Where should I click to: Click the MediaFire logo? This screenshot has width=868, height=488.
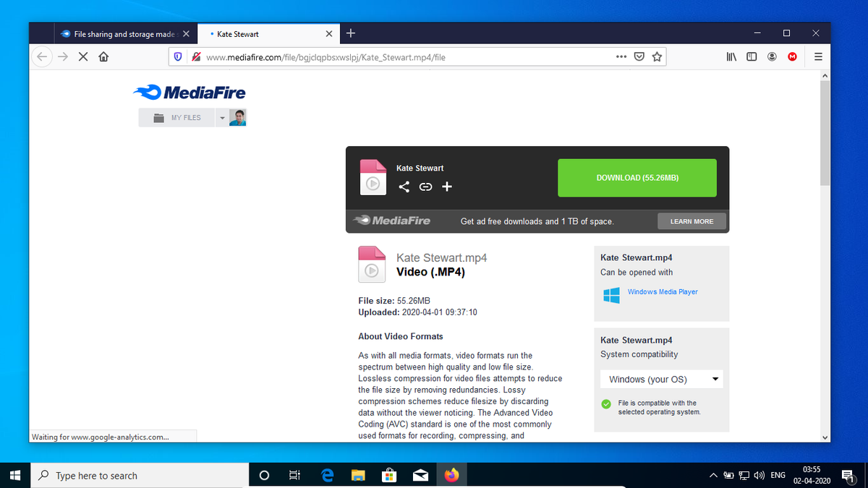pos(188,92)
